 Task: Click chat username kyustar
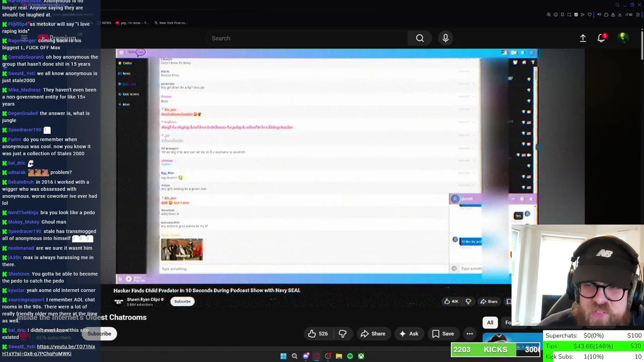click(16, 291)
